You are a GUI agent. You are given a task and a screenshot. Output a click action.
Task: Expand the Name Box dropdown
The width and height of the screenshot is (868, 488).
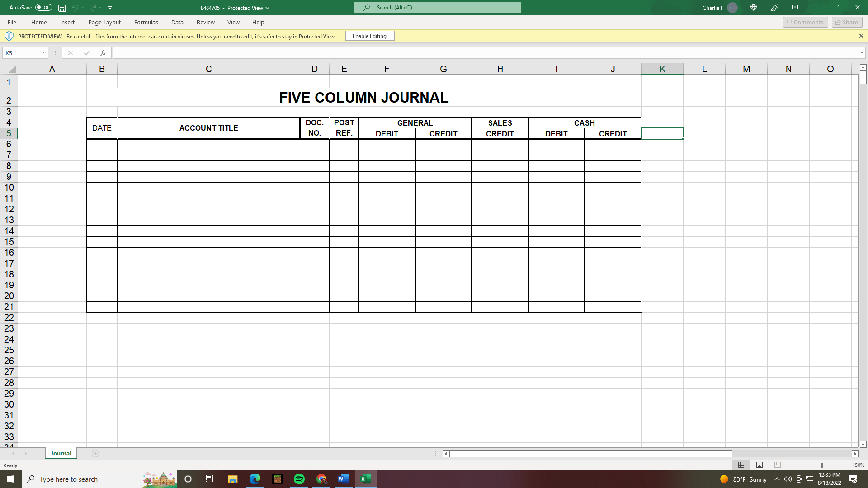(x=43, y=53)
